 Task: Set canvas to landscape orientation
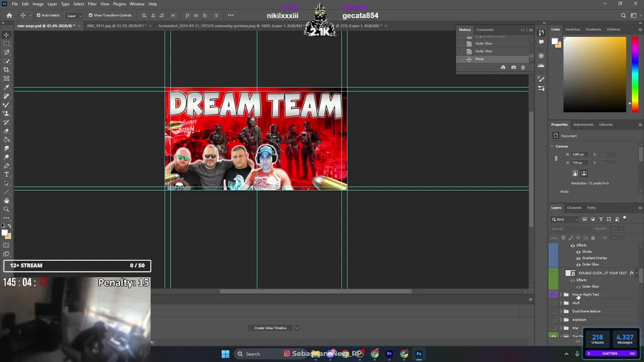click(584, 173)
